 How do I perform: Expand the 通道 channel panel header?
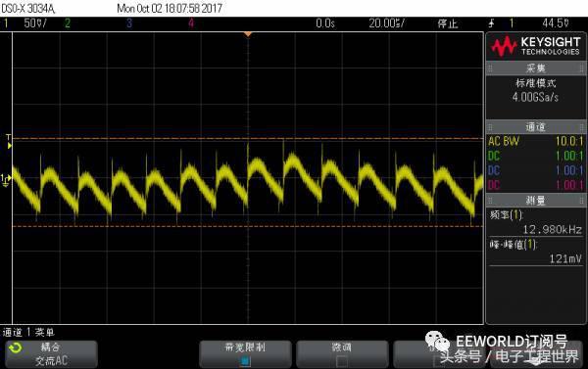click(x=535, y=127)
